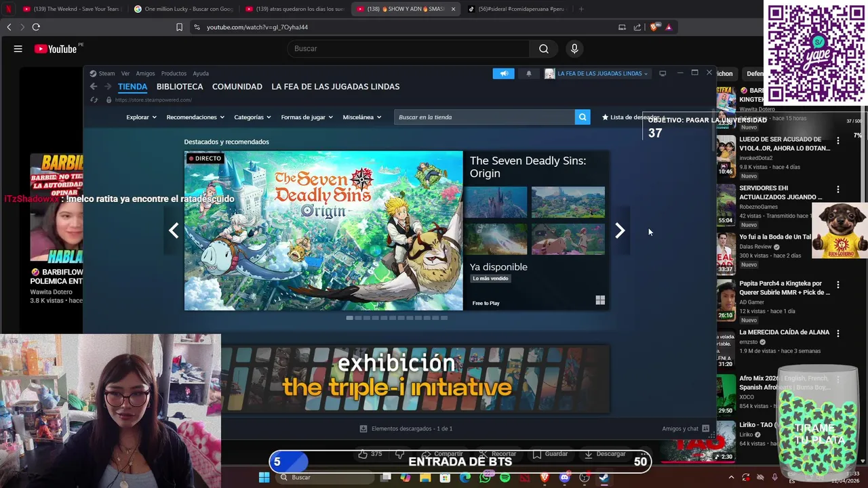Switch to BIBLIOTECA tab in Steam
Viewport: 868px width, 488px height.
click(x=180, y=87)
